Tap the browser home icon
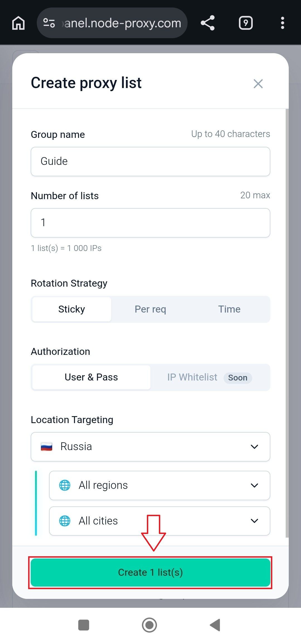Screen dimensions: 301x644 [x=18, y=23]
